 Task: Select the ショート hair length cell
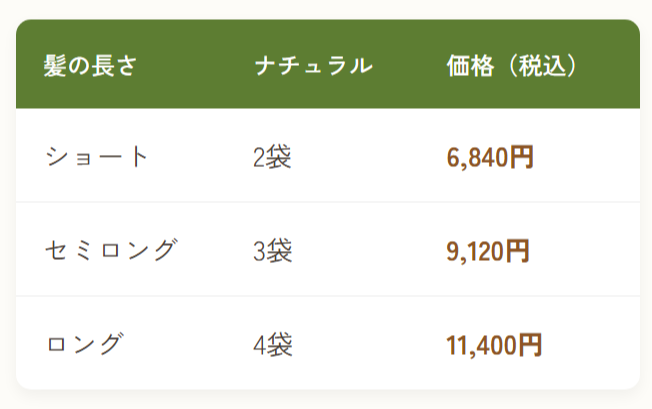(x=96, y=157)
